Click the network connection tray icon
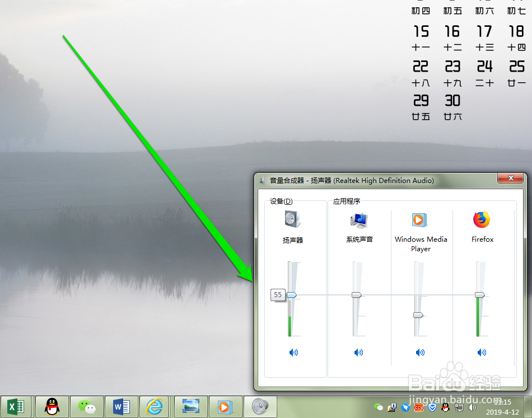Viewport: 532px width, 418px height. coord(459,407)
